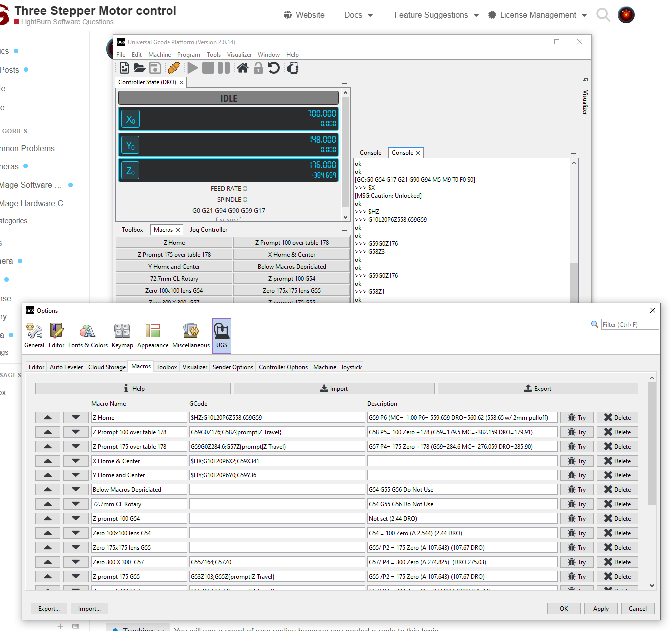Viewport: 672px width, 631px height.
Task: Move the Z Home macro row down
Action: (x=76, y=418)
